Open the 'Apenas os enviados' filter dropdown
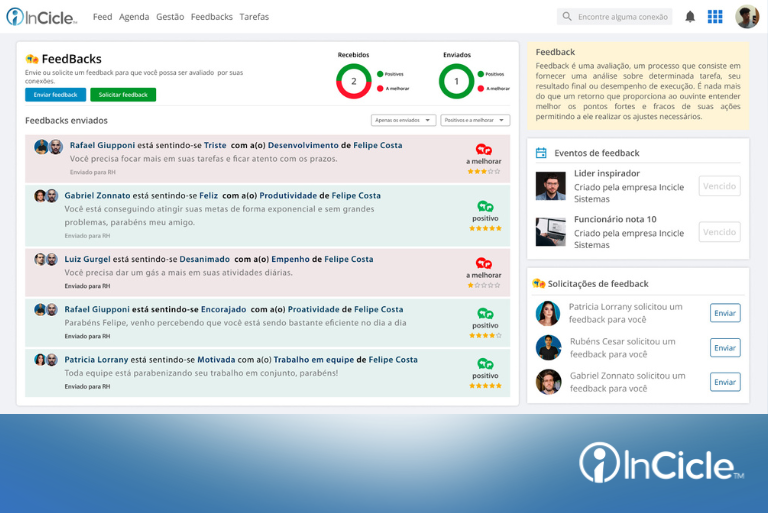This screenshot has width=768, height=513. tap(403, 120)
